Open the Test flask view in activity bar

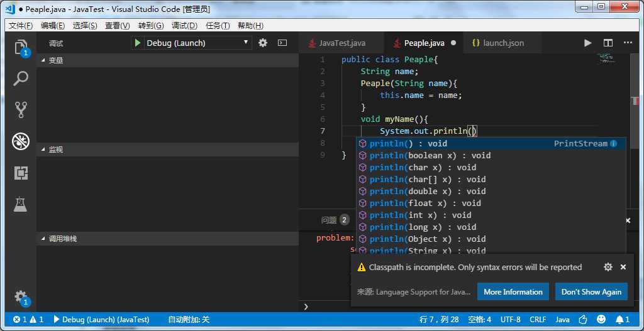point(21,204)
